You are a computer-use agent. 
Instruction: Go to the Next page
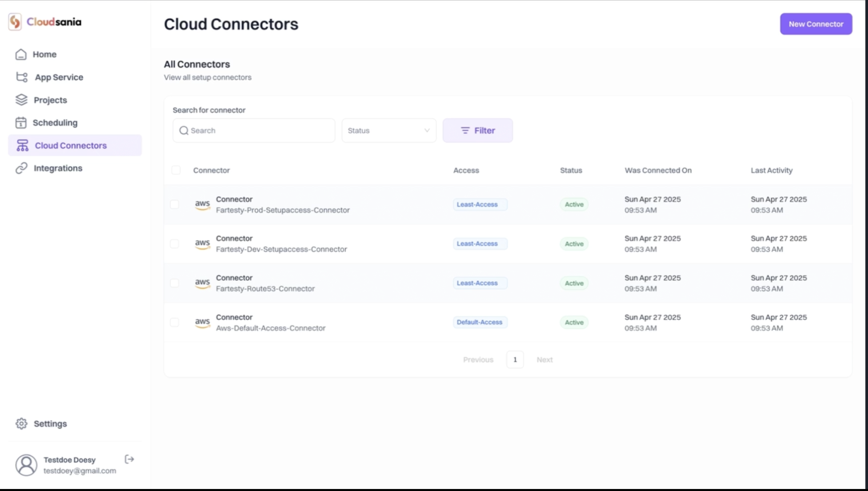pyautogui.click(x=545, y=360)
